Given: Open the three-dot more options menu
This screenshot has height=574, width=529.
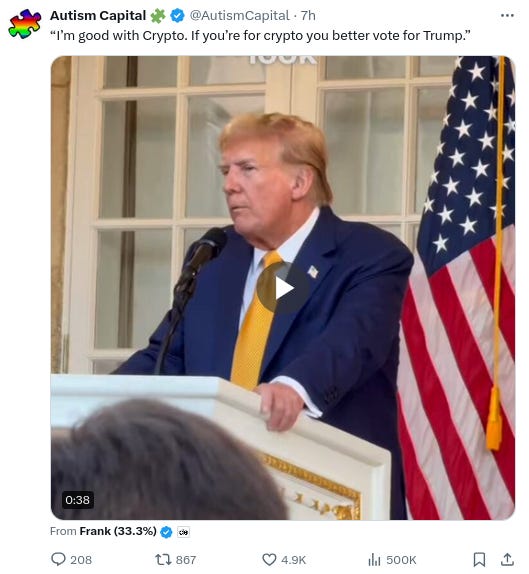Looking at the screenshot, I should pos(507,15).
